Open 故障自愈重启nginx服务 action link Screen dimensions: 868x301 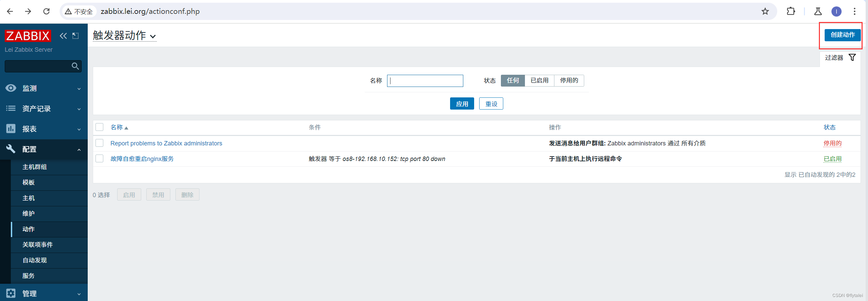(142, 159)
